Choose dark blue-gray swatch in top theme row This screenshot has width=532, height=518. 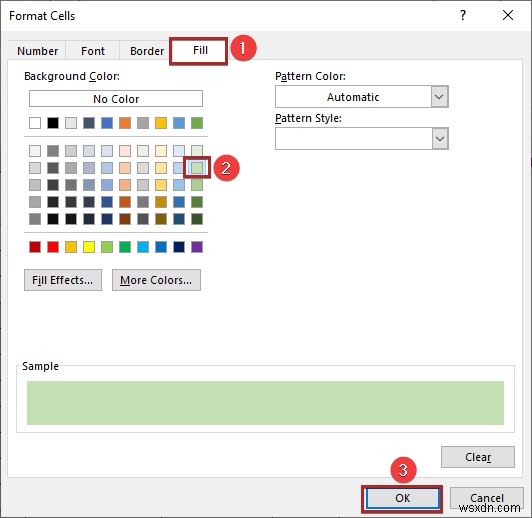point(89,123)
